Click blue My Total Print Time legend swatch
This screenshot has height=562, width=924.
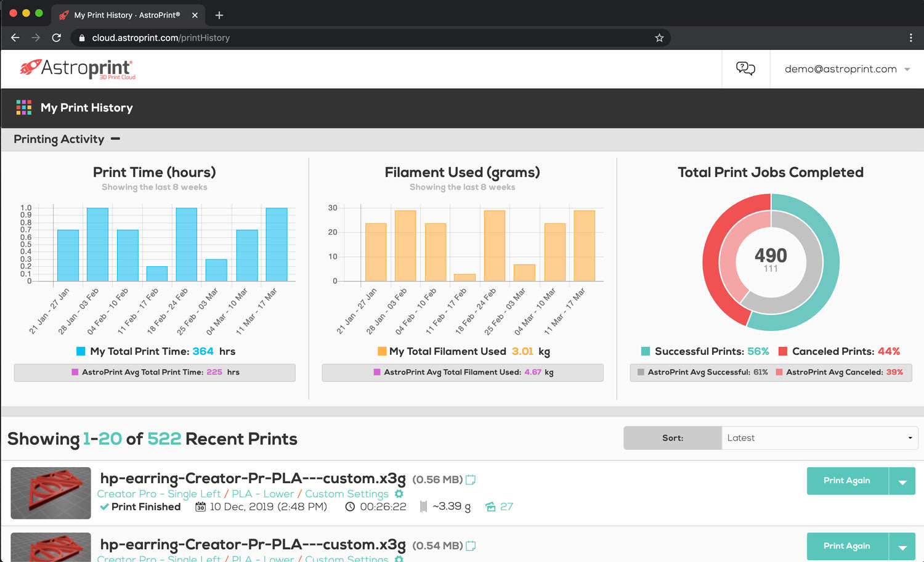[x=81, y=351]
